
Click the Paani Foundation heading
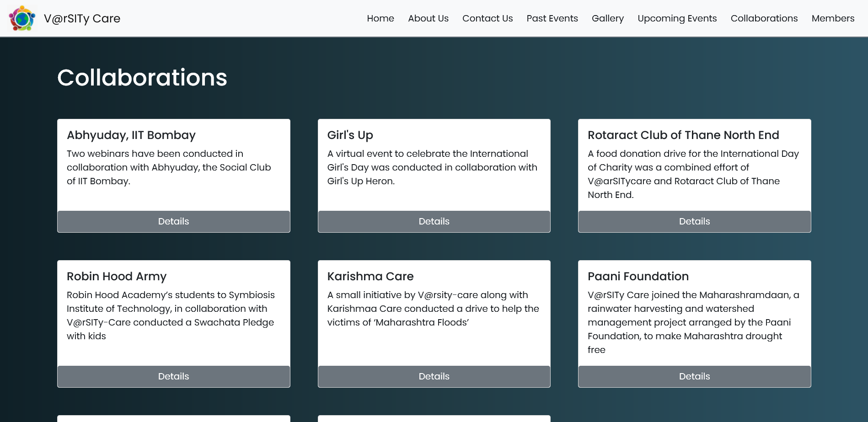pos(638,277)
